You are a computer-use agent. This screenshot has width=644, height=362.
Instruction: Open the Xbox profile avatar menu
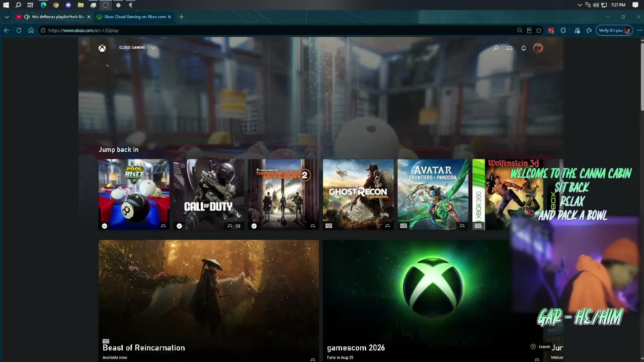coord(538,48)
